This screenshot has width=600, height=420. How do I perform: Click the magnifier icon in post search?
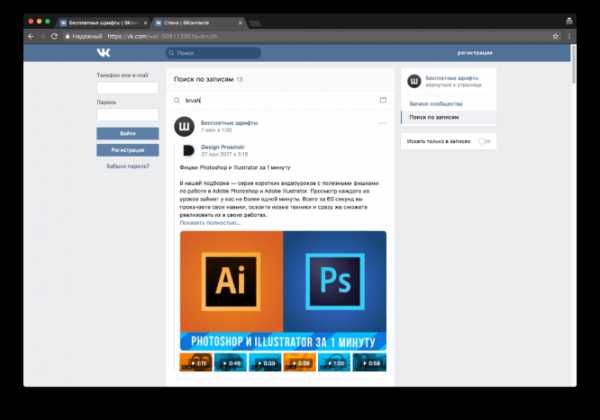(x=176, y=100)
